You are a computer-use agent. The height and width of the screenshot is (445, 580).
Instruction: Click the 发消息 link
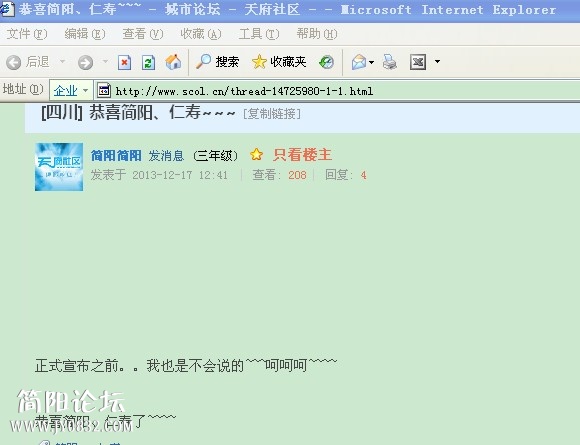point(166,155)
